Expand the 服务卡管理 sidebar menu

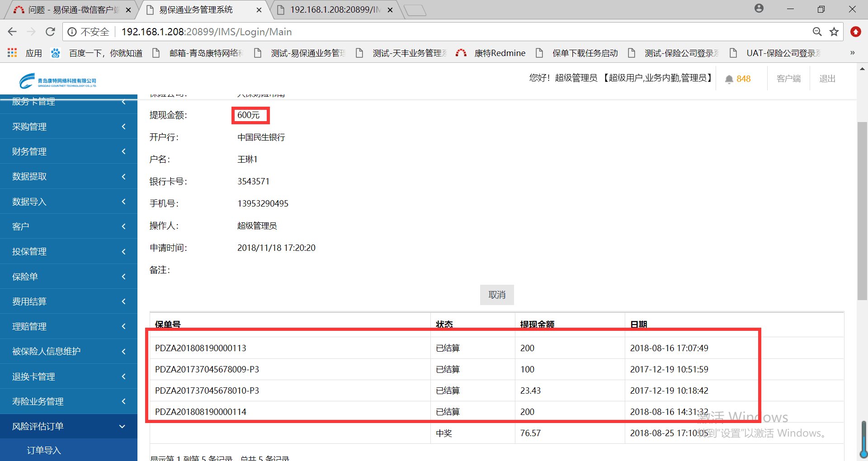69,102
